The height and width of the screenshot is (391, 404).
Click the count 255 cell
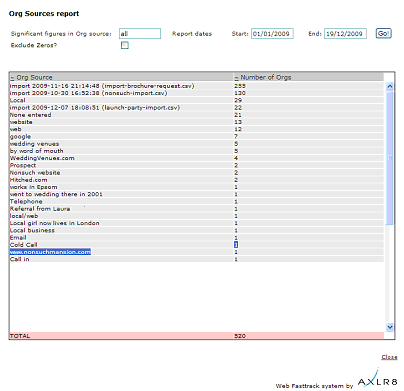click(x=240, y=86)
